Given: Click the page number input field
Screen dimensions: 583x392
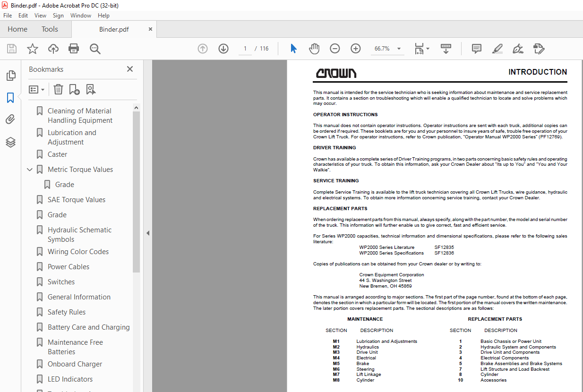Looking at the screenshot, I should [x=245, y=49].
